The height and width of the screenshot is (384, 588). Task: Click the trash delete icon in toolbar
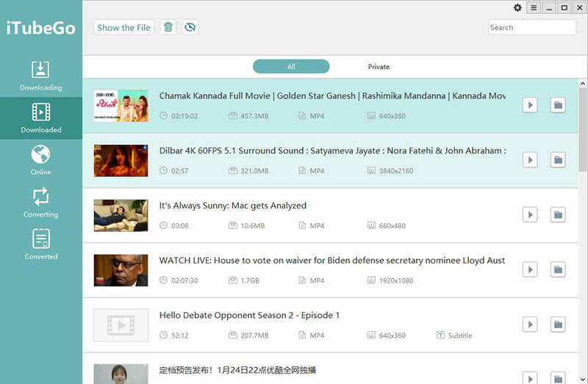coord(168,27)
